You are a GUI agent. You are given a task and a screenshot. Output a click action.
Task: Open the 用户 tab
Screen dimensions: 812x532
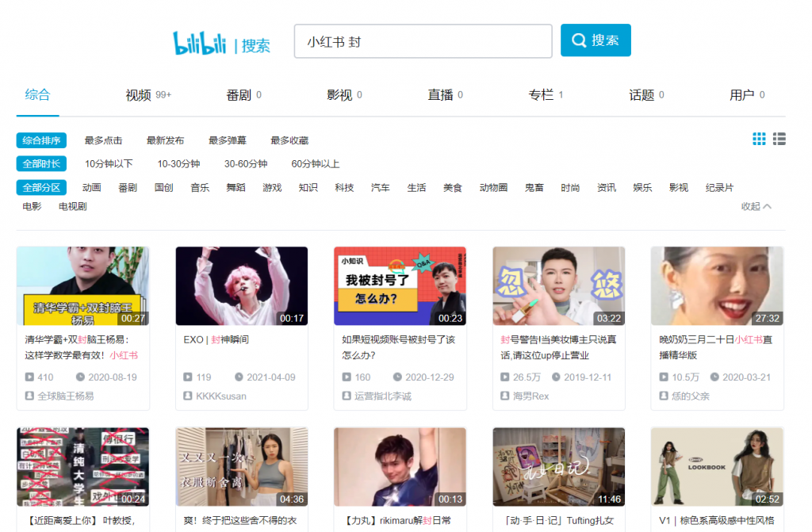[x=747, y=95]
